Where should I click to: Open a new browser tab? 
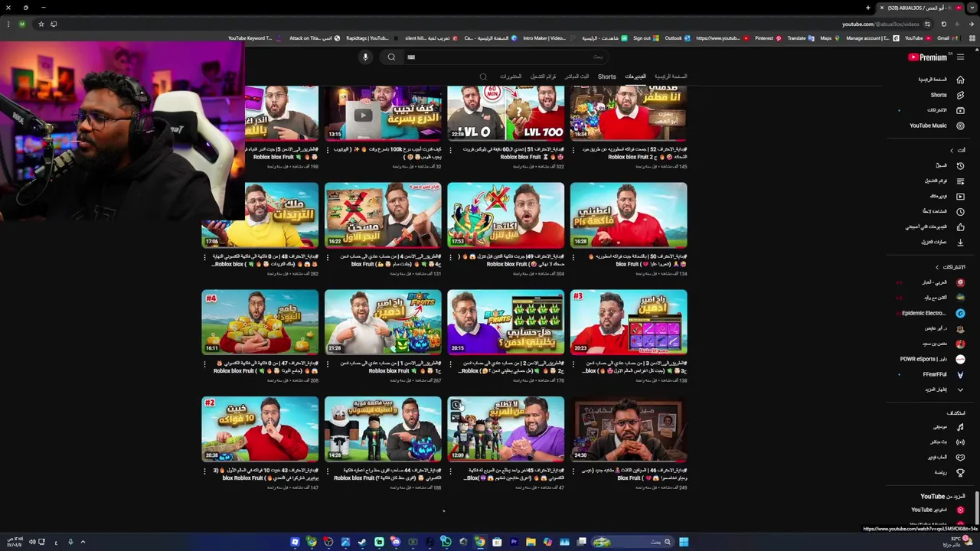coord(867,8)
